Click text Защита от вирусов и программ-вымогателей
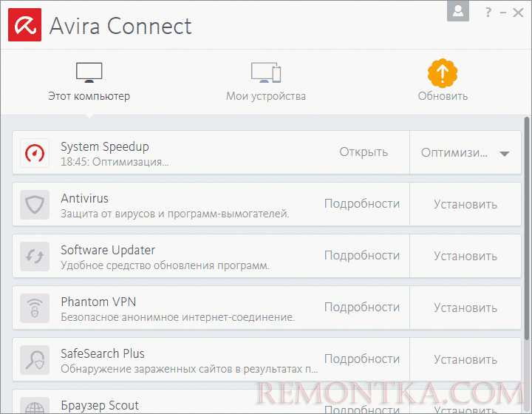532x414 pixels. pos(175,214)
